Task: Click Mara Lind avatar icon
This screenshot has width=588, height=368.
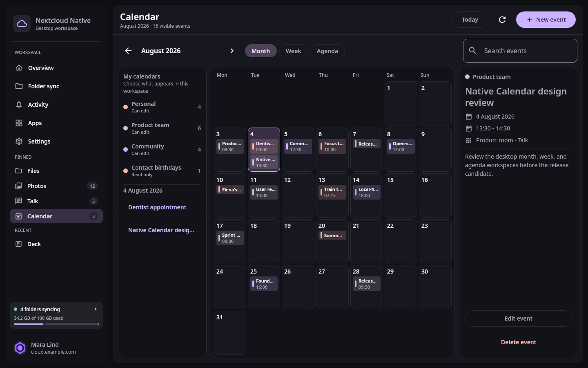Action: pos(20,348)
